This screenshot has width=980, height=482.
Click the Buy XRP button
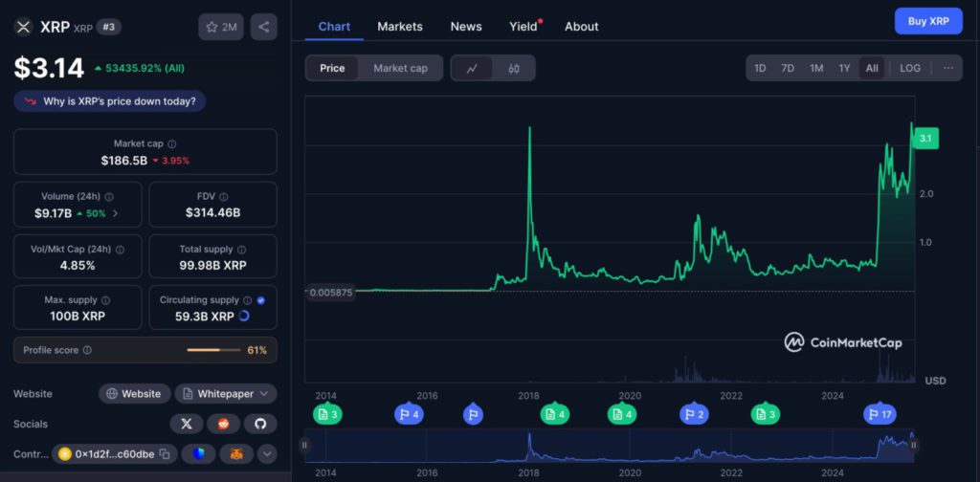pyautogui.click(x=927, y=21)
